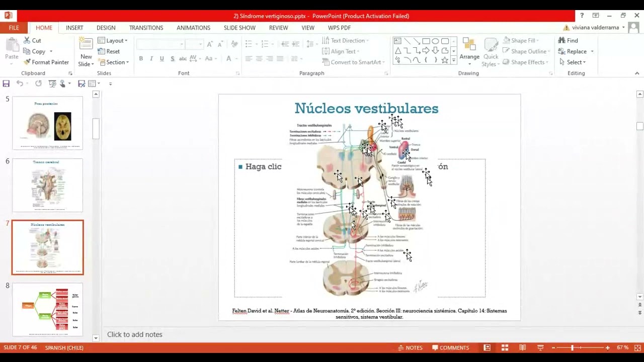The width and height of the screenshot is (644, 362).
Task: Open the Text Direction dropdown
Action: pyautogui.click(x=346, y=40)
